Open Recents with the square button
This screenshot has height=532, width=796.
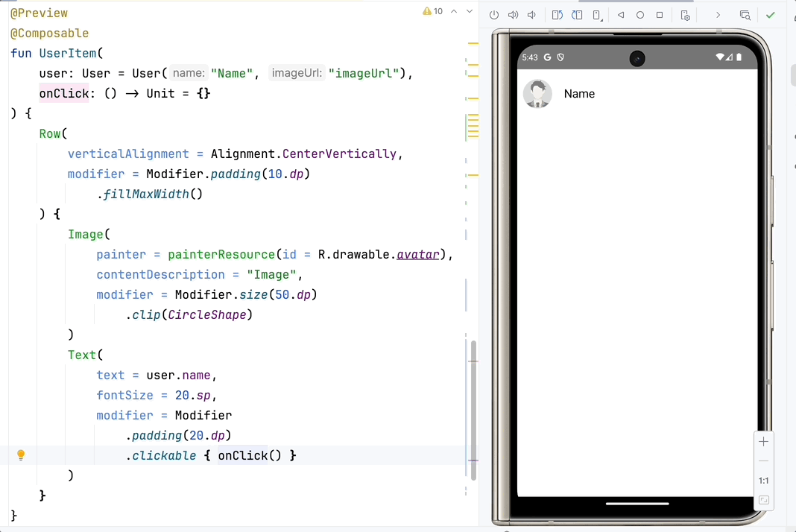click(659, 15)
